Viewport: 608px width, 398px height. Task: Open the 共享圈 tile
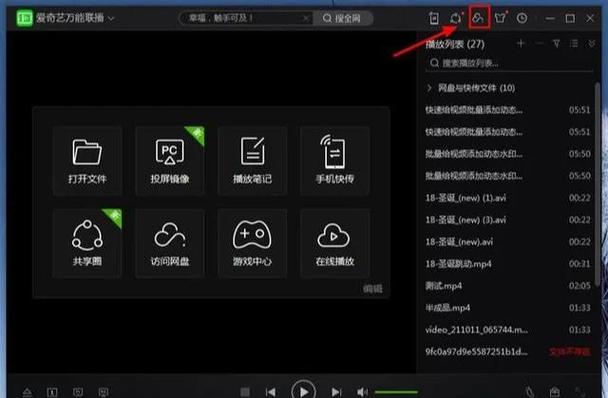pos(87,243)
